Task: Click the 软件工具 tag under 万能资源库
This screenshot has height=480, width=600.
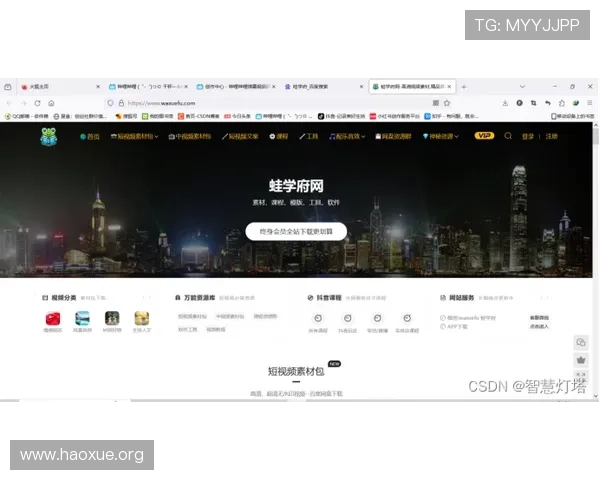Action: pyautogui.click(x=188, y=329)
